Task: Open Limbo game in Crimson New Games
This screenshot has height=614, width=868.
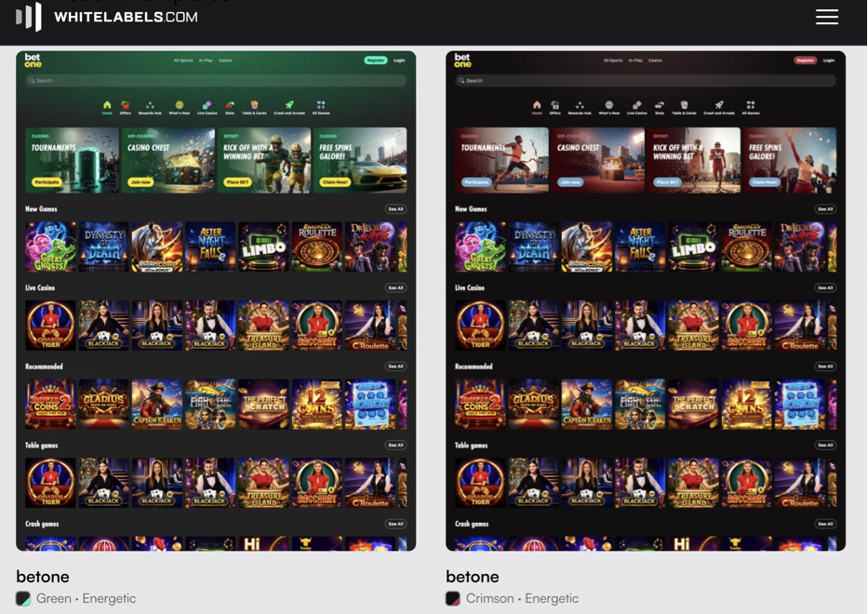Action: 693,247
